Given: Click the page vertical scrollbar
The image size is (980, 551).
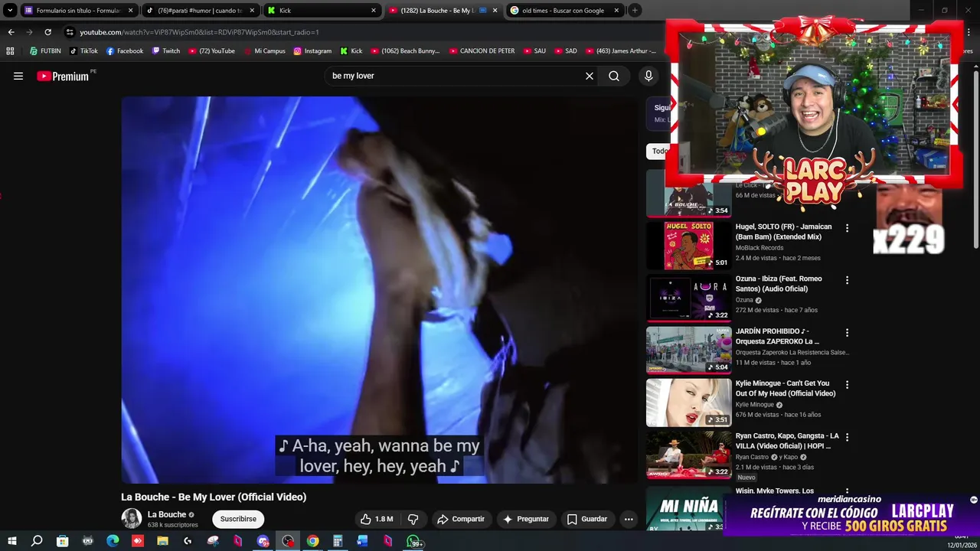Looking at the screenshot, I should coord(975,158).
